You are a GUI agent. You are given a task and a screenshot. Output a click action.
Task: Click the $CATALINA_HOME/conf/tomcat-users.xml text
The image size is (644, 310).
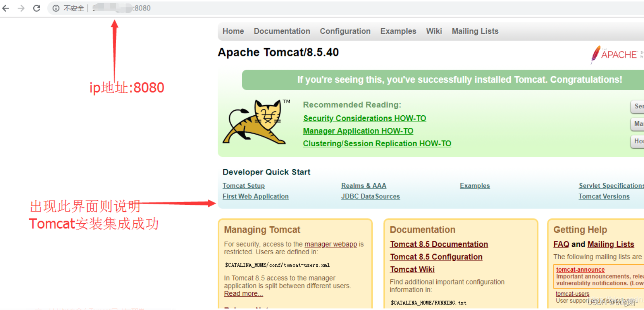[277, 265]
